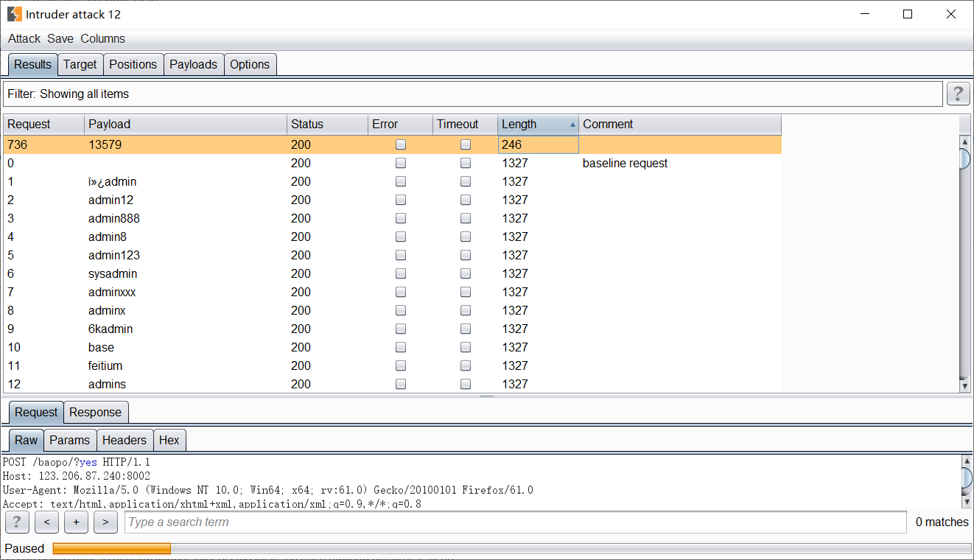Click the POST /baopo/?yes request line
Screen dimensions: 974x560
pos(77,462)
